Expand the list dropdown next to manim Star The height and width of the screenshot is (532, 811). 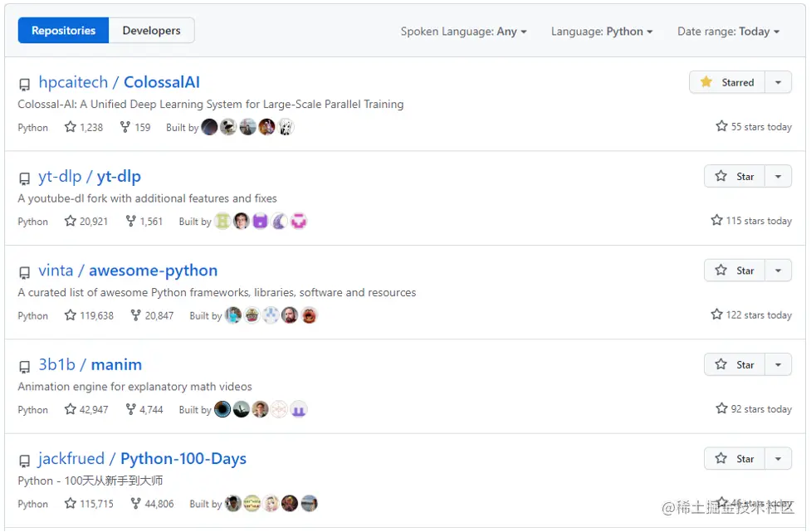click(x=778, y=364)
